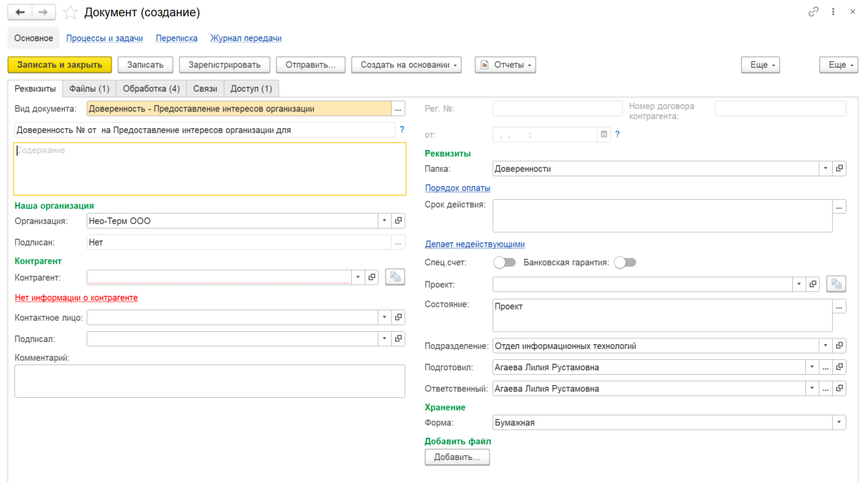This screenshot has height=482, width=868.
Task: Expand the Форма dropdown list
Action: tap(839, 423)
